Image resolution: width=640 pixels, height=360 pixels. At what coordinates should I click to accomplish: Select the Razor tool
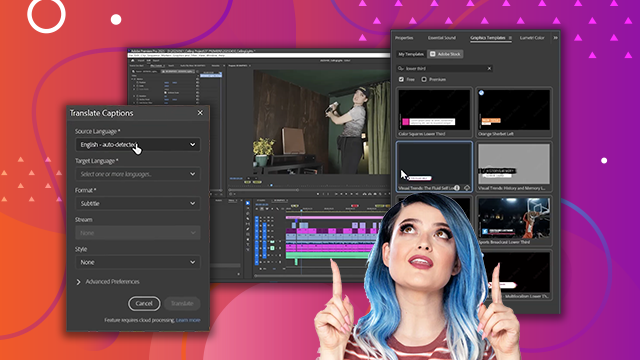pyautogui.click(x=248, y=219)
